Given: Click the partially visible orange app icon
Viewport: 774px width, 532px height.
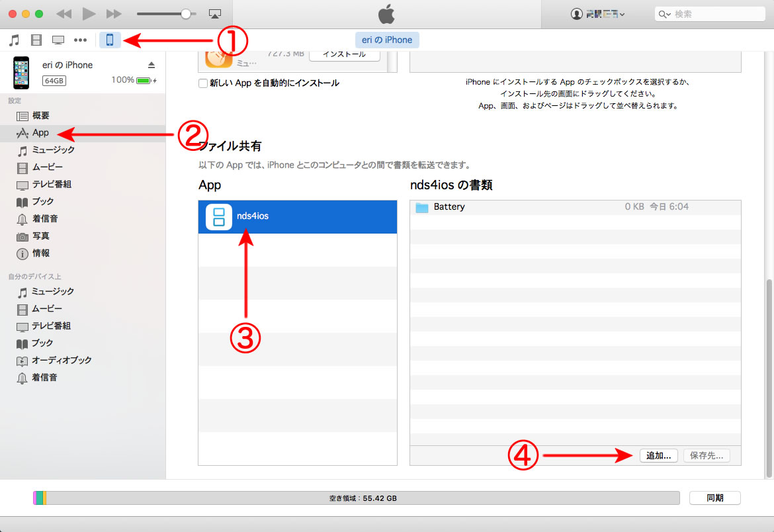Looking at the screenshot, I should tap(219, 59).
